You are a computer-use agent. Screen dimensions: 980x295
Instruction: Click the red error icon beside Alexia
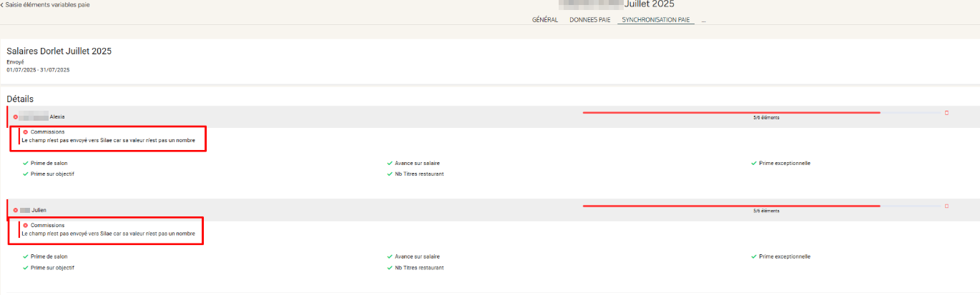(x=16, y=117)
